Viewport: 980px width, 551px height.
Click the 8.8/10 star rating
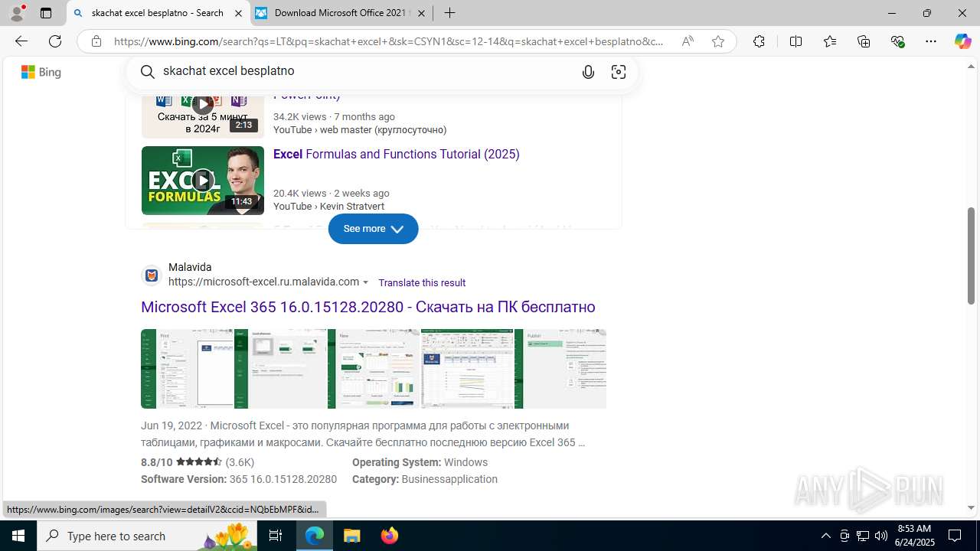point(198,462)
